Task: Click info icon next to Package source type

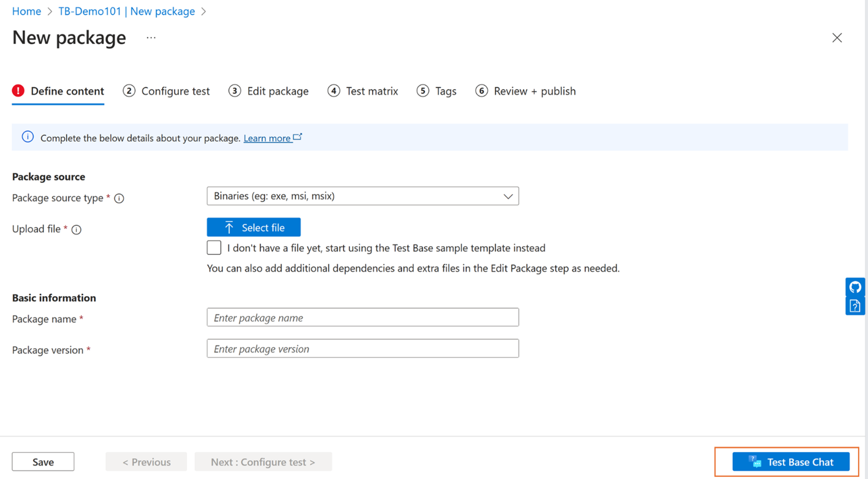Action: tap(119, 198)
